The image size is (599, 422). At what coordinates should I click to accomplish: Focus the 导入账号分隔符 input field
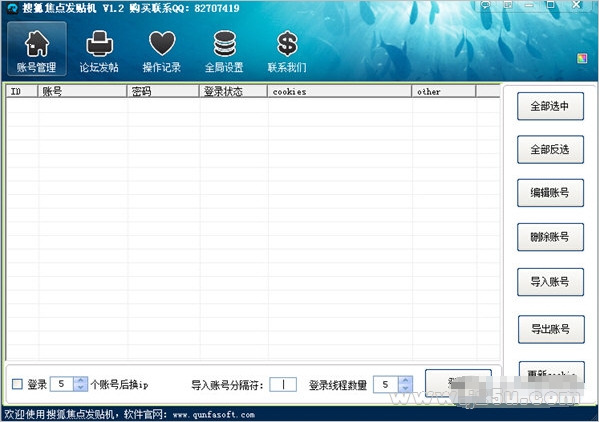tap(283, 385)
